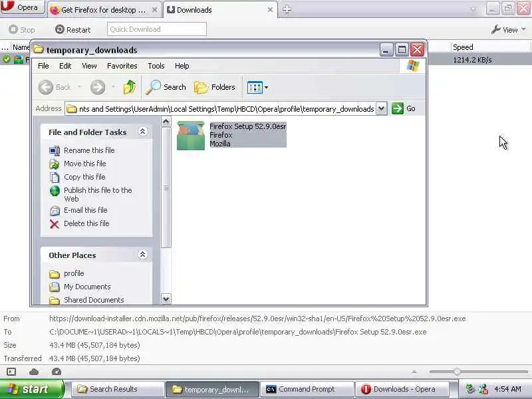Click the task pane scroll down arrow
532x399 pixels.
coord(166,299)
